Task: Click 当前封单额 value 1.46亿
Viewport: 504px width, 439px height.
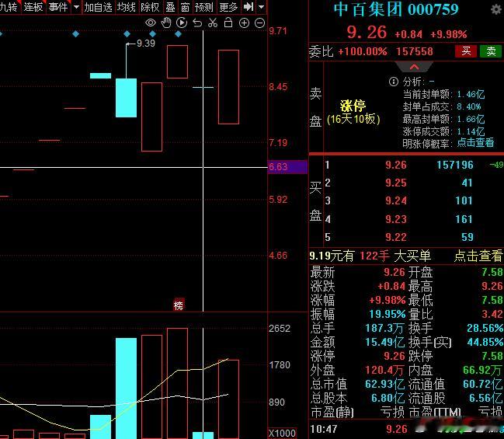Action: [471, 94]
